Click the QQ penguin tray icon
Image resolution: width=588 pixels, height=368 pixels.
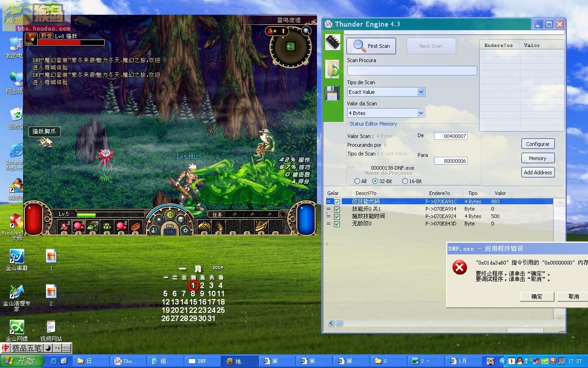click(520, 361)
